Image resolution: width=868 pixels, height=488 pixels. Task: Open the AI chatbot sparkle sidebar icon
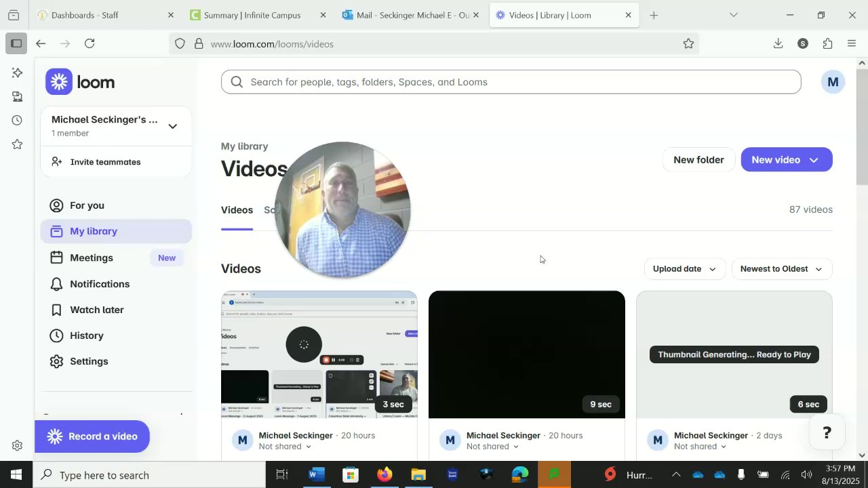[17, 73]
